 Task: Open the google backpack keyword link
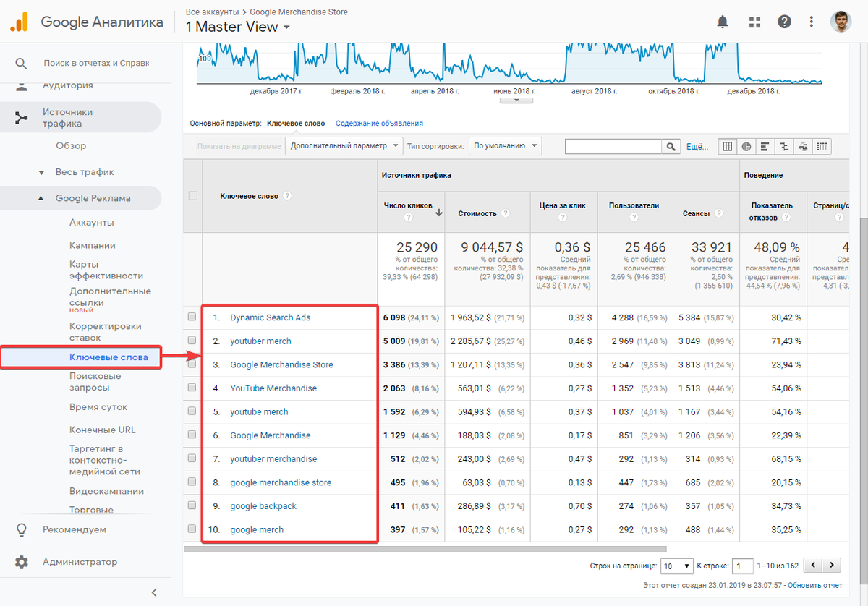[263, 505]
